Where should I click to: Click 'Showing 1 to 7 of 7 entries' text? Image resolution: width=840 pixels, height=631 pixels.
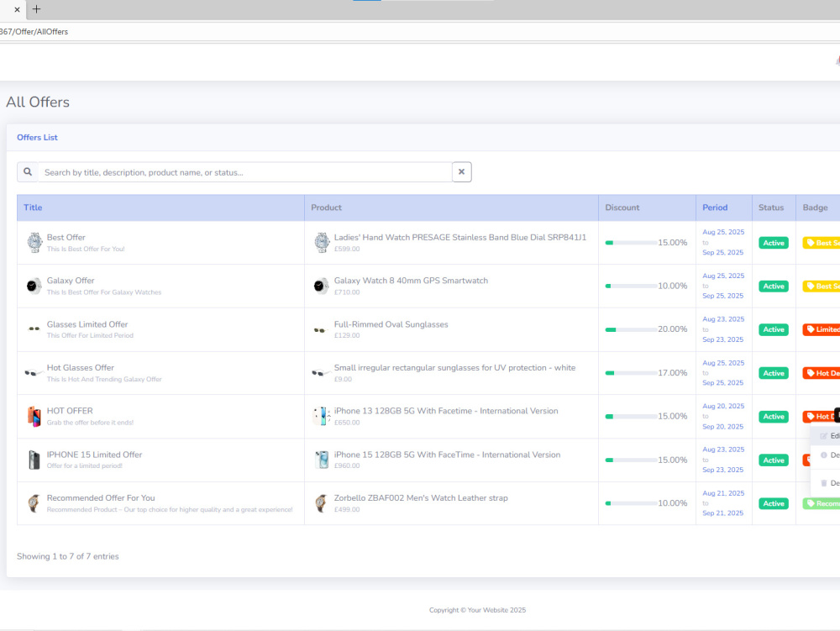tap(67, 556)
